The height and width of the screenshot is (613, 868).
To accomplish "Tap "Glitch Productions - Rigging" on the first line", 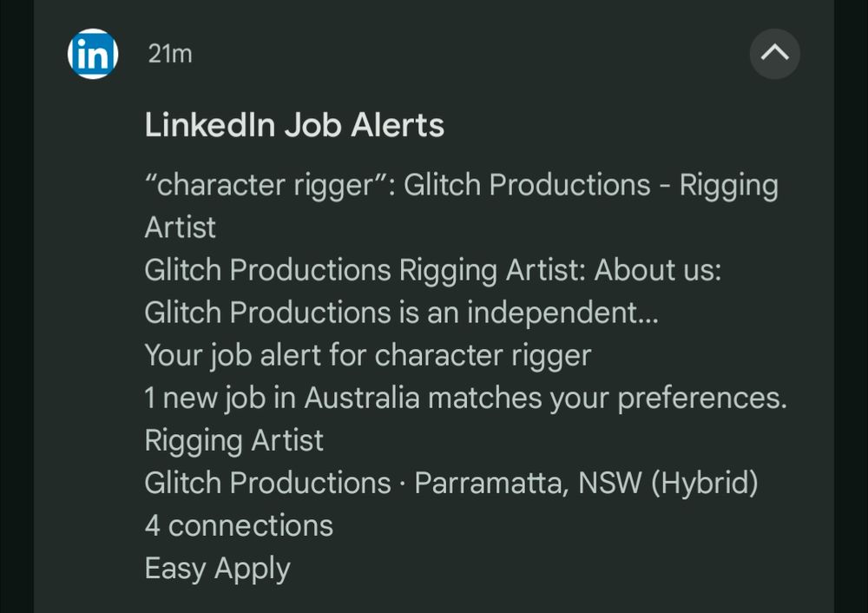I will [590, 185].
